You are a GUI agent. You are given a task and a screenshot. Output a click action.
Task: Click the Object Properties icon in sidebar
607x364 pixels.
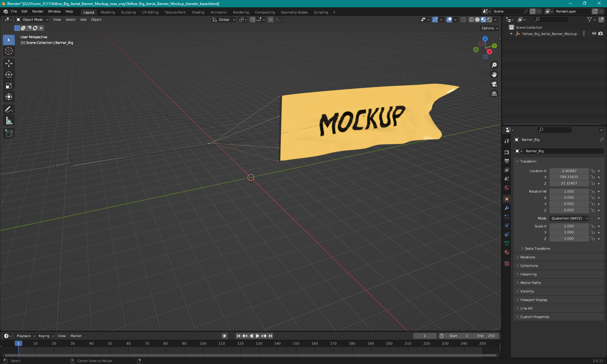(x=506, y=198)
